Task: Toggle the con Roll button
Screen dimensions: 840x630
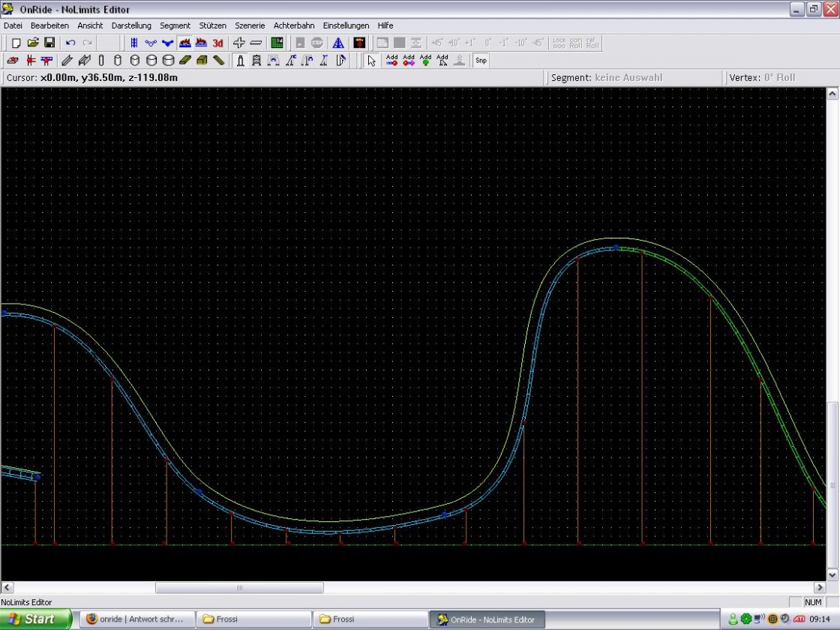Action: pos(576,43)
